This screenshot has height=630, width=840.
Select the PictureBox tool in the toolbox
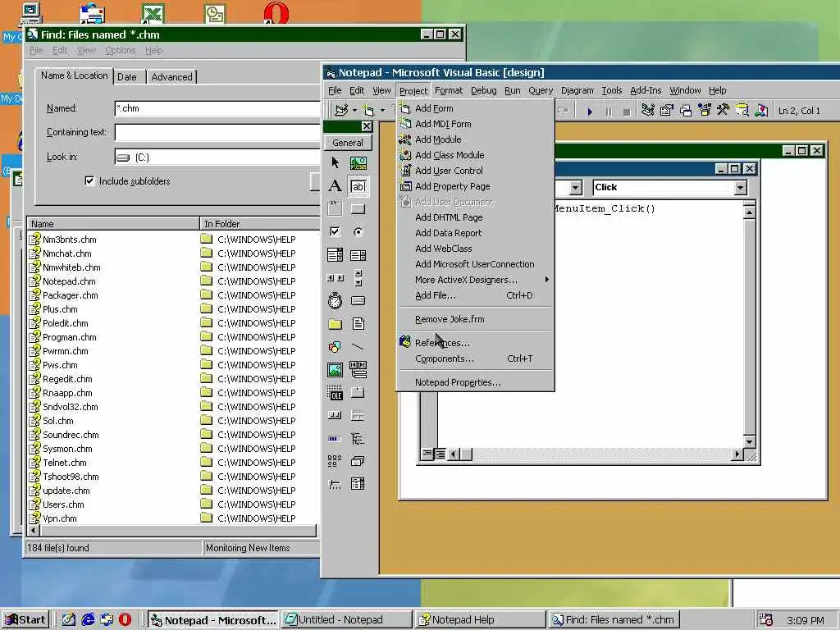coord(358,163)
